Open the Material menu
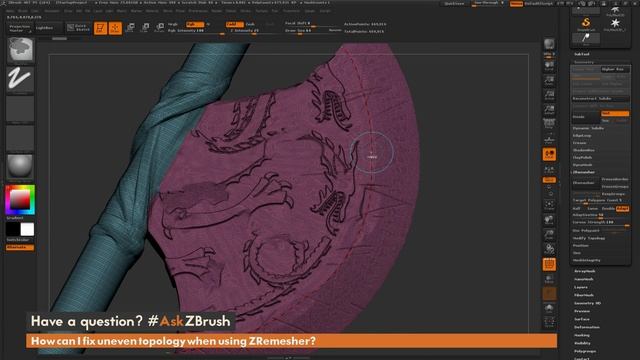The image size is (640, 360). click(152, 11)
